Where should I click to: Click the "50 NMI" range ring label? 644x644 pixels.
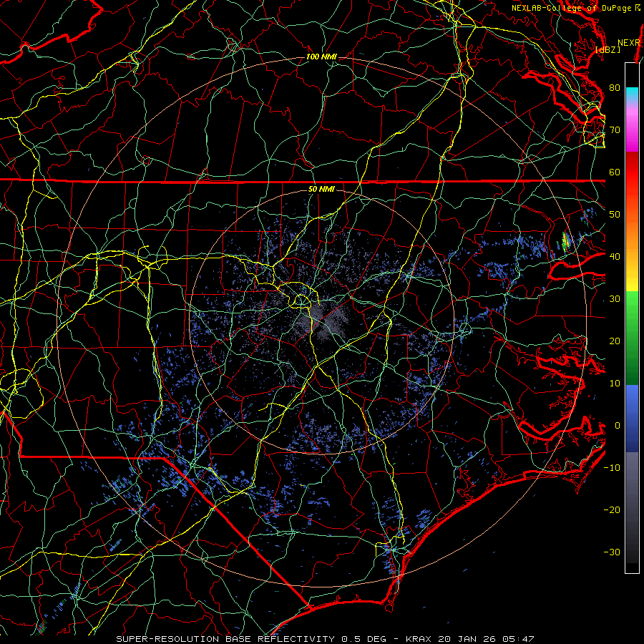point(321,190)
